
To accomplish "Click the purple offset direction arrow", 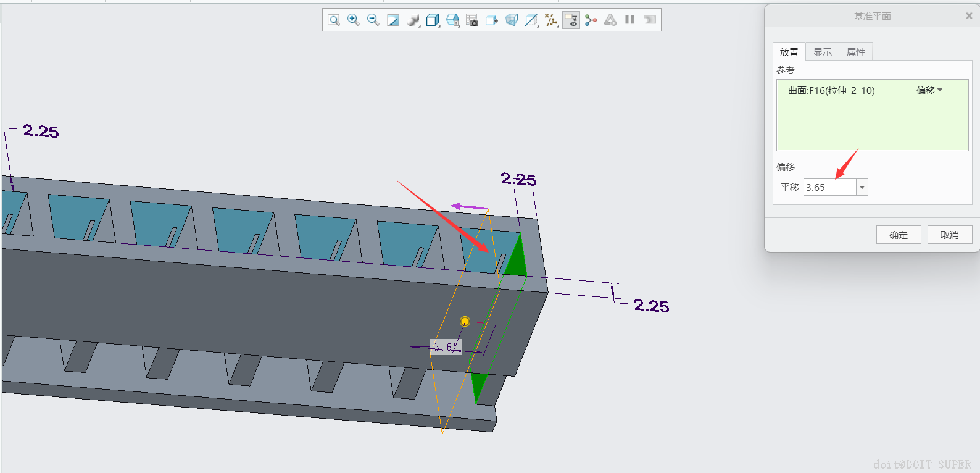I will tap(469, 206).
